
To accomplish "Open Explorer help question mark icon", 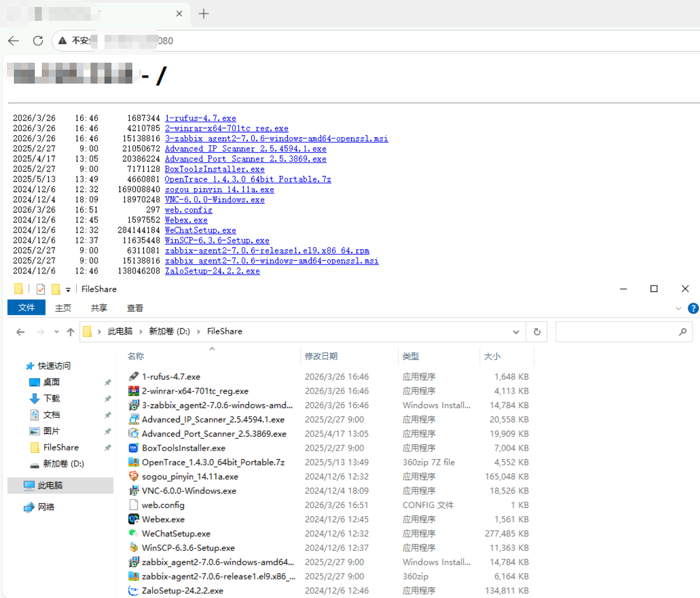I will (x=693, y=308).
